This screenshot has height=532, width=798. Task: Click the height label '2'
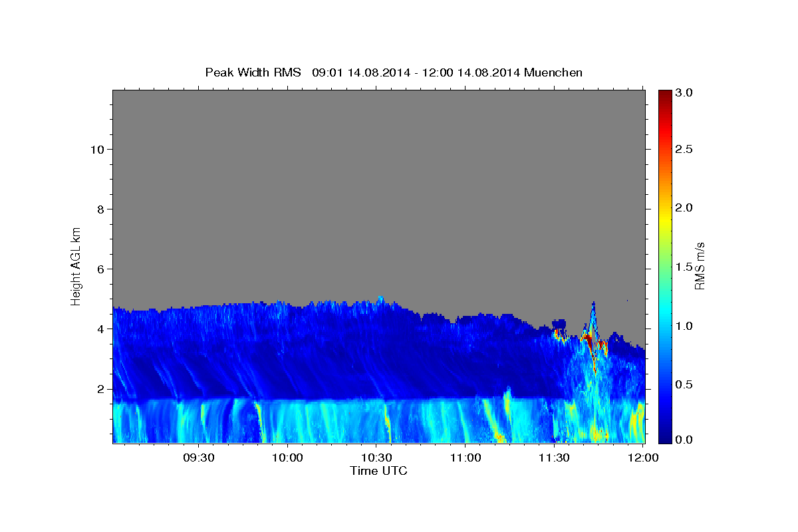(x=100, y=388)
